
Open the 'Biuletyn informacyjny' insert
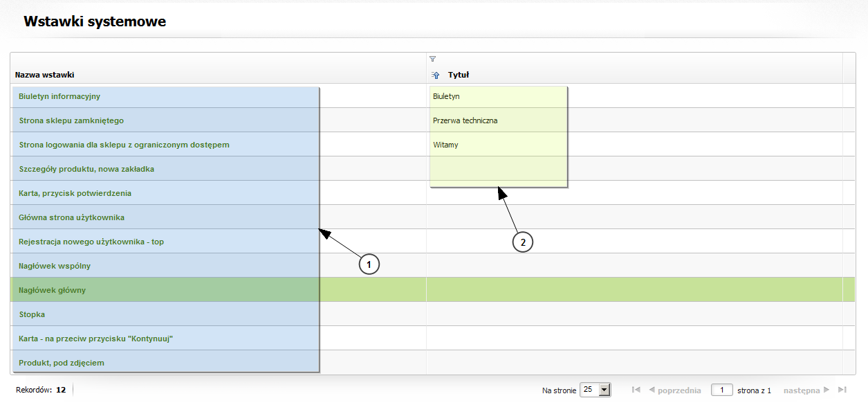(59, 96)
